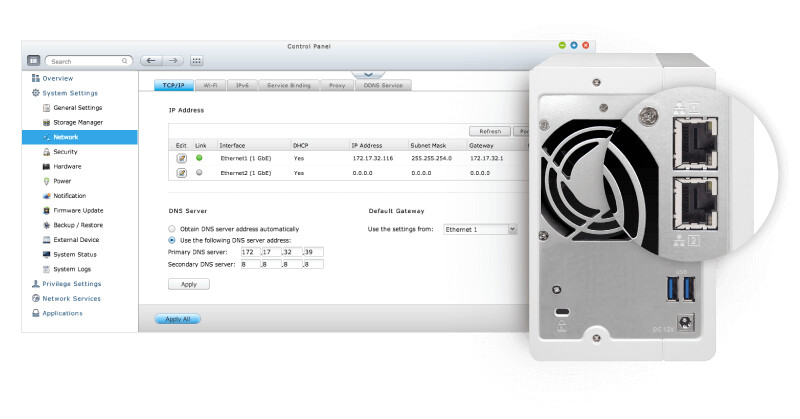Screen dimensions: 800x419
Task: Click first octet of Primary DNS server
Action: [248, 252]
